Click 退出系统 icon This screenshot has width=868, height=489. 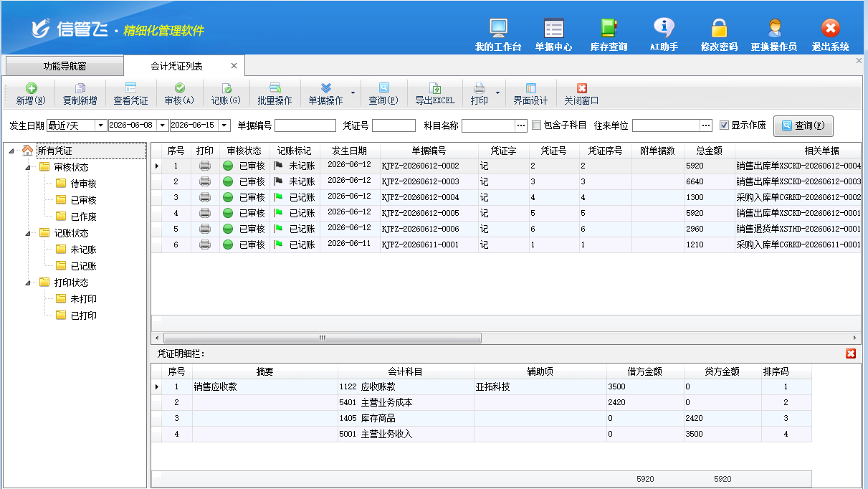coord(830,34)
